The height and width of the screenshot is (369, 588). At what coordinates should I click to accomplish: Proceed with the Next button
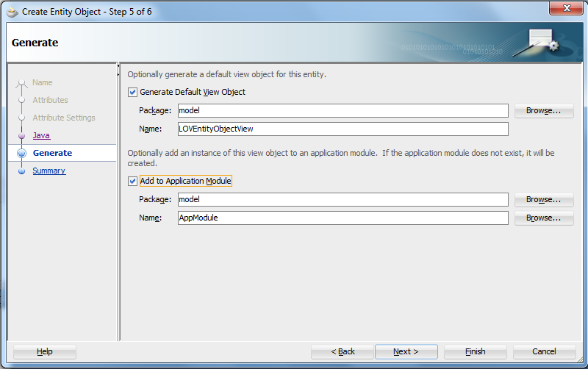click(406, 352)
